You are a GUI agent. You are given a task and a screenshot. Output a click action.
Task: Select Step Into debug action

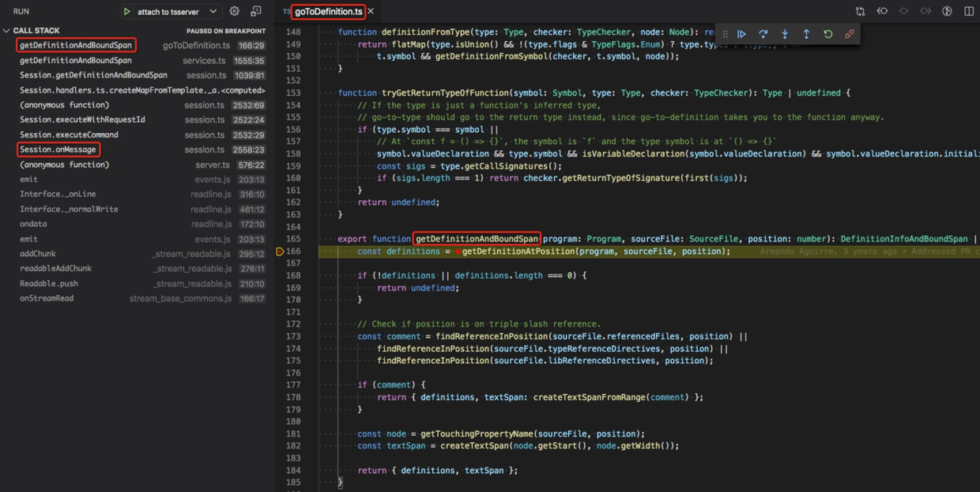tap(783, 34)
